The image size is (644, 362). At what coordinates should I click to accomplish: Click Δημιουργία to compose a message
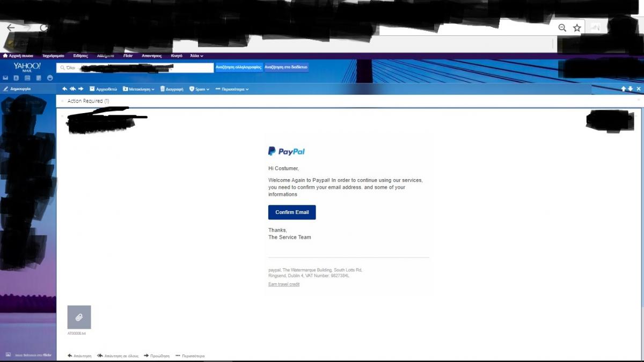(17, 88)
